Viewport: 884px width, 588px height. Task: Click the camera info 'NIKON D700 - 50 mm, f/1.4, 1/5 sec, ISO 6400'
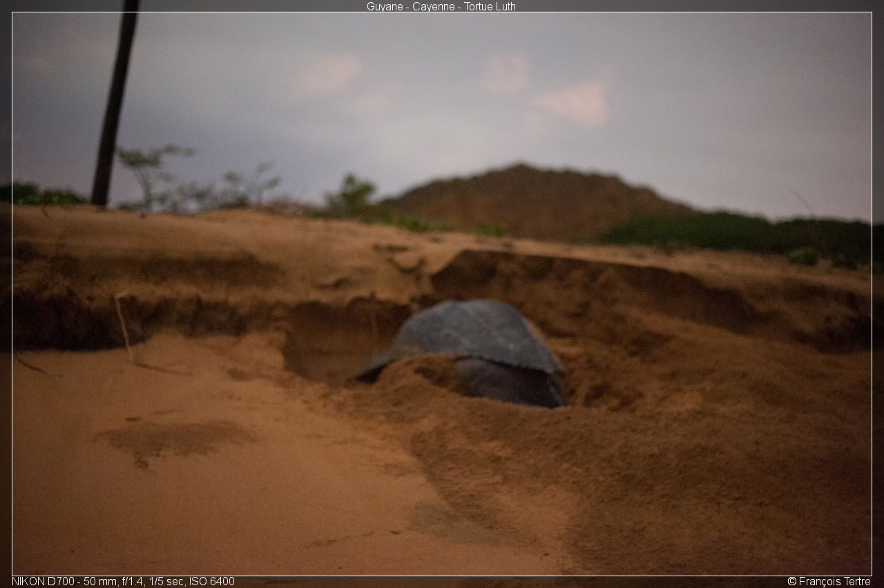pos(123,581)
